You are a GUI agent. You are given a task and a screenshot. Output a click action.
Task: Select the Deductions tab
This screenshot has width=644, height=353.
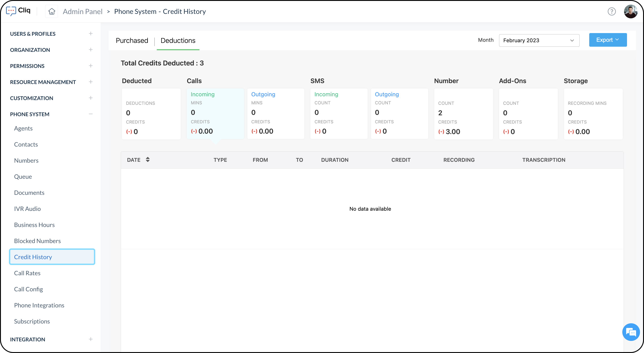(x=178, y=40)
